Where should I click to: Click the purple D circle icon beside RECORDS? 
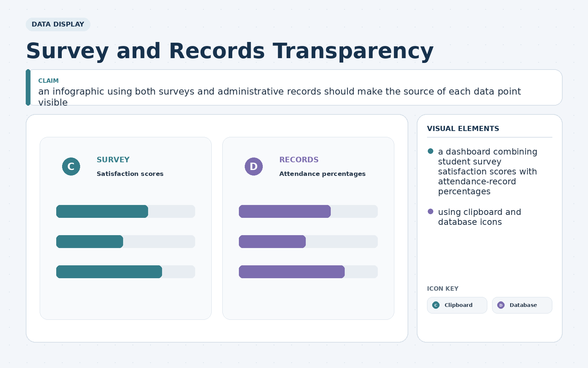254,166
